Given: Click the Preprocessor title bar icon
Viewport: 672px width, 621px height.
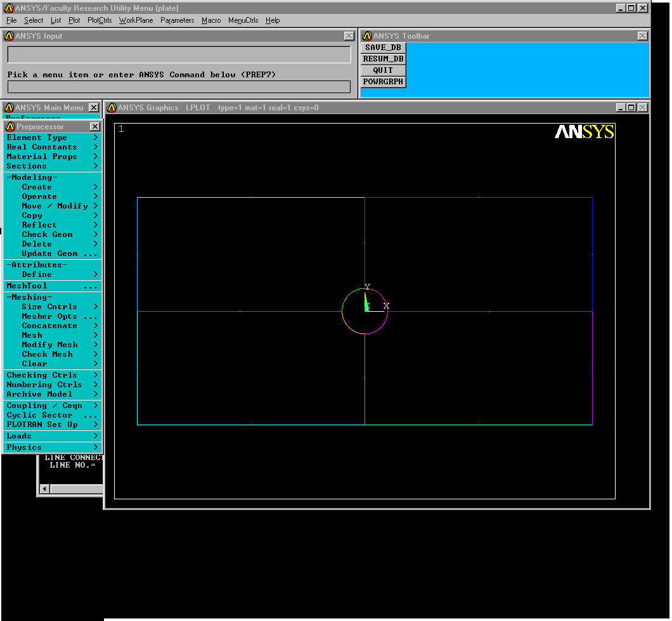Looking at the screenshot, I should point(10,127).
